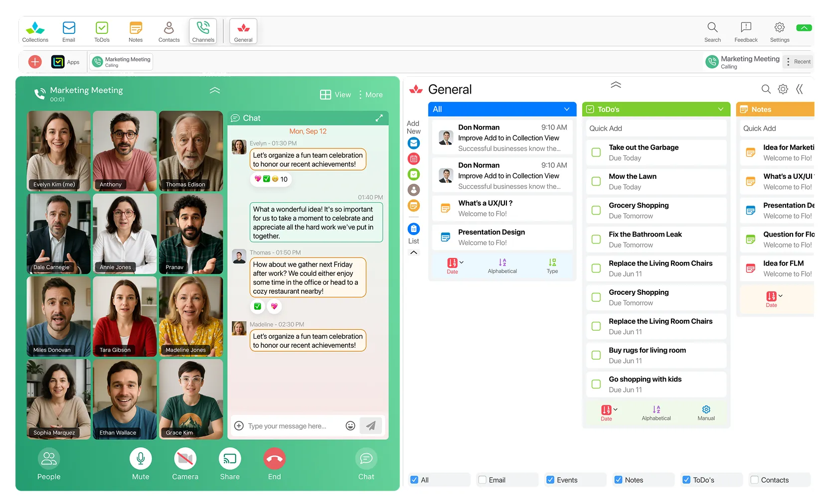Select the Marketing Meeting calling tab
The height and width of the screenshot is (504, 827).
click(x=122, y=62)
